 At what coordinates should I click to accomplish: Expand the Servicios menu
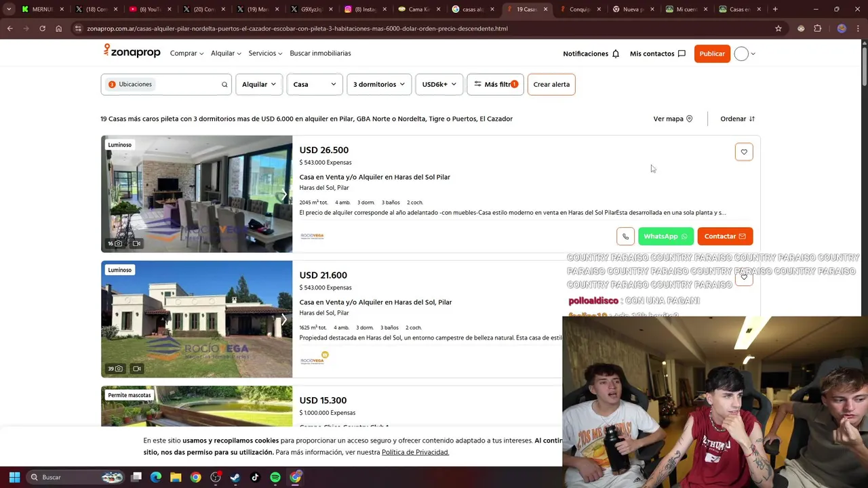(x=265, y=54)
